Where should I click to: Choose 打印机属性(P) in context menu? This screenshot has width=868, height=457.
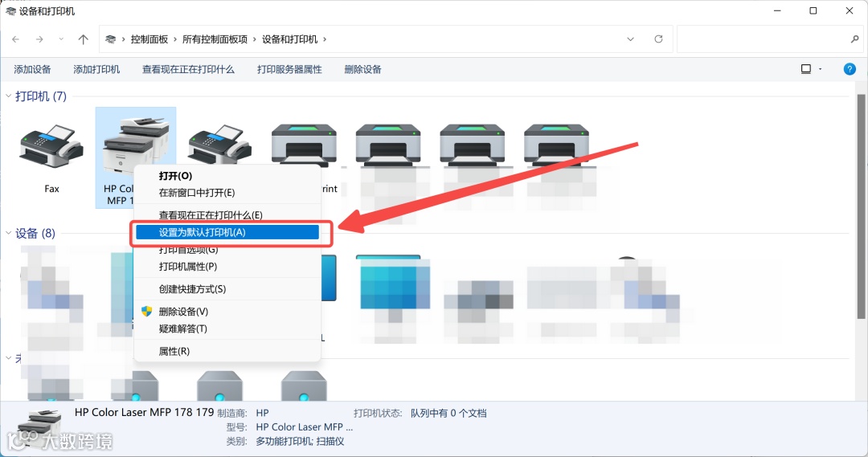pyautogui.click(x=227, y=267)
